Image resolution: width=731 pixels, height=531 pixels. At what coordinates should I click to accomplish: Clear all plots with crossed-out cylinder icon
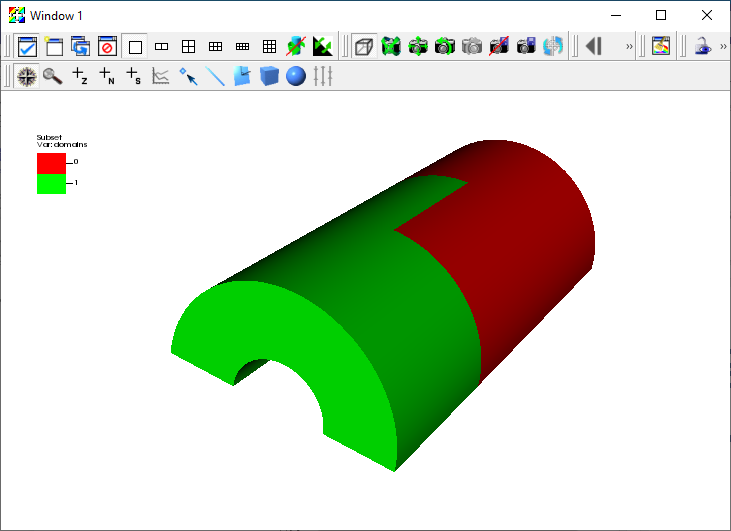tap(296, 46)
